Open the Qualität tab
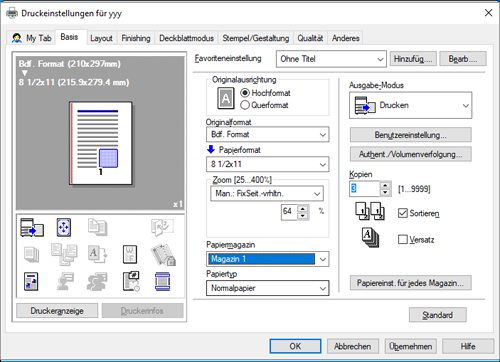This screenshot has width=500, height=362. click(x=310, y=38)
